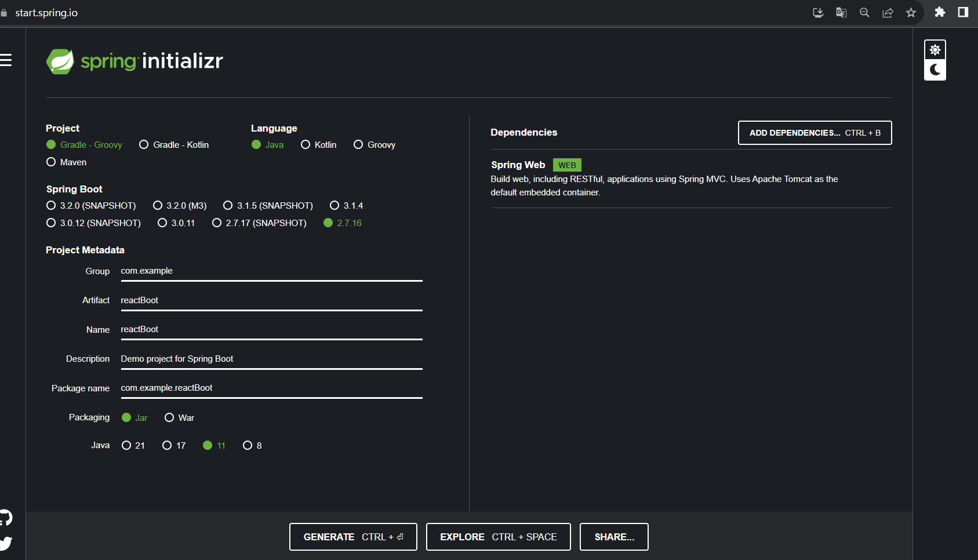Select Spring Boot 2.7.17 (SNAPSHOT)
Viewport: 978px width, 560px height.
259,223
